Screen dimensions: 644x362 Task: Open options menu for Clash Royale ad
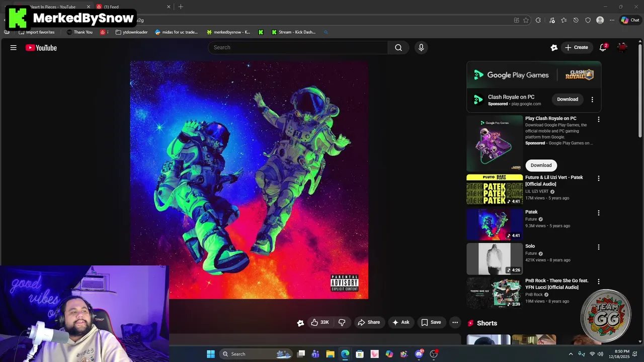click(592, 100)
